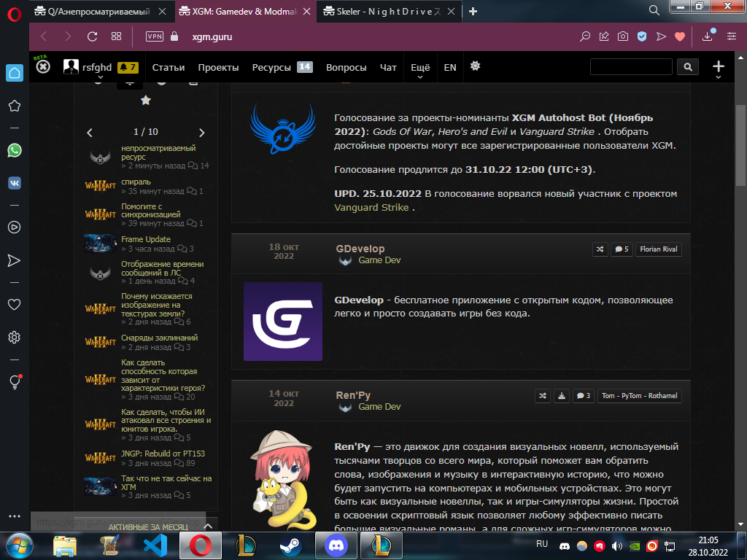Send page to My Flow from address bar
747x560 pixels.
[x=661, y=36]
